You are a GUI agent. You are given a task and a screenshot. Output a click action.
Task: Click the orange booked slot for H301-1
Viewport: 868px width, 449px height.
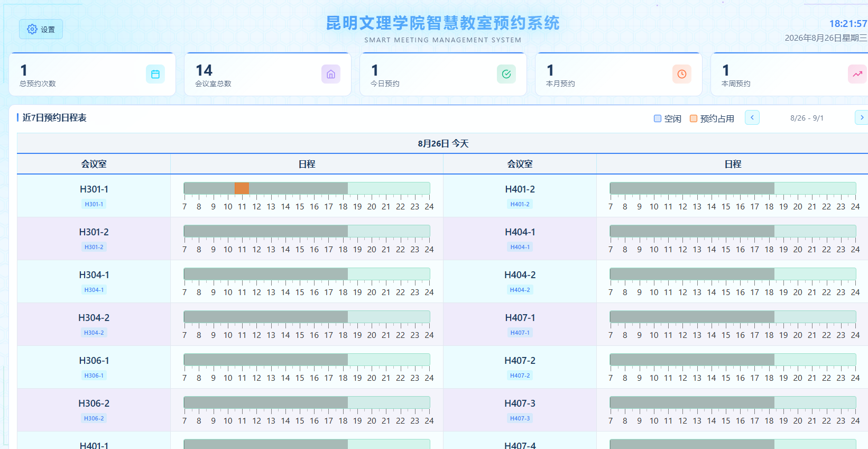click(x=242, y=188)
